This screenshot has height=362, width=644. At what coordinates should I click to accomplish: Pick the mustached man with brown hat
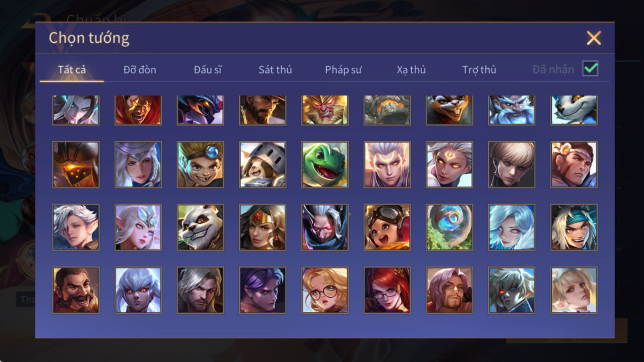[76, 290]
